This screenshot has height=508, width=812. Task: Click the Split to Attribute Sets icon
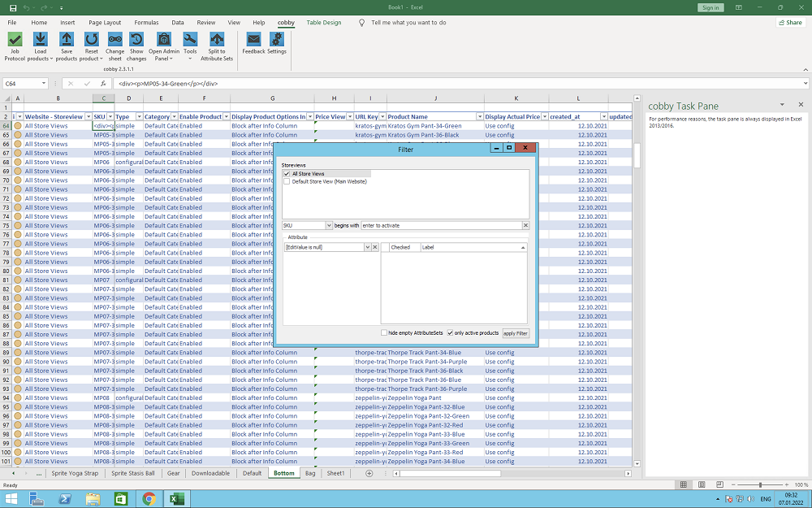217,40
